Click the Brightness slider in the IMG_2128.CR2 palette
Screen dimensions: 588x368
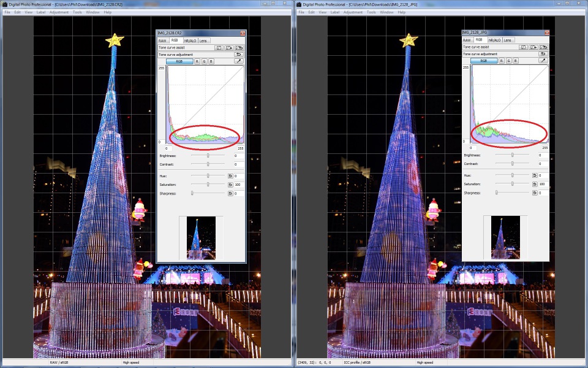pyautogui.click(x=208, y=156)
